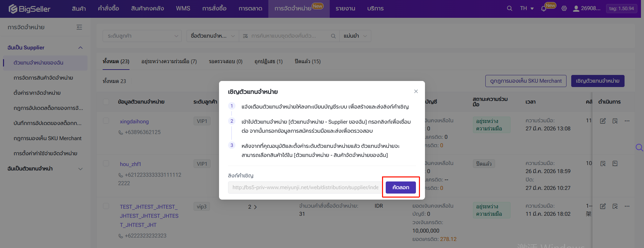
Task: Open the hou_zhf1 distributor link
Action: click(x=130, y=164)
